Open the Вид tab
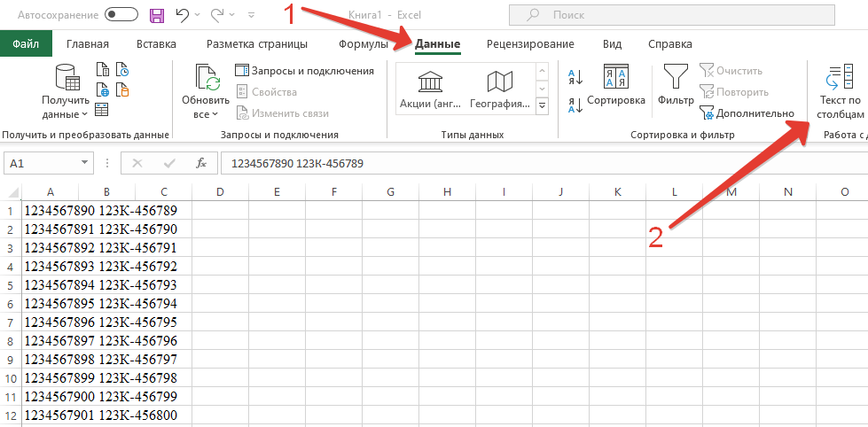 tap(612, 44)
